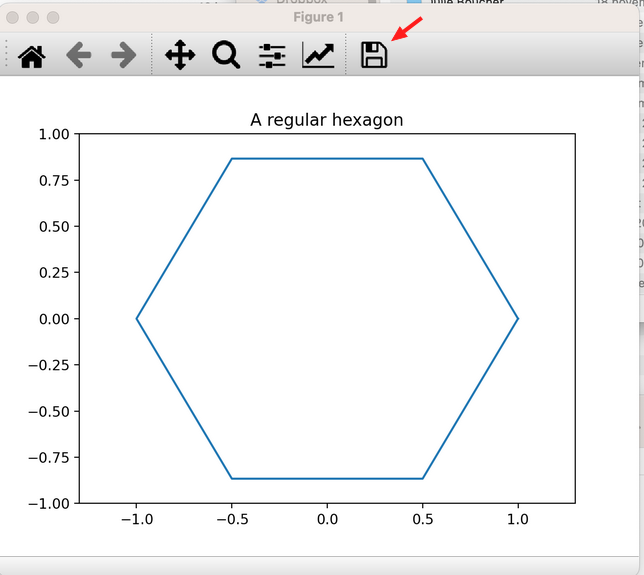
Task: Click the bottom edge of the hexagon
Action: 327,479
